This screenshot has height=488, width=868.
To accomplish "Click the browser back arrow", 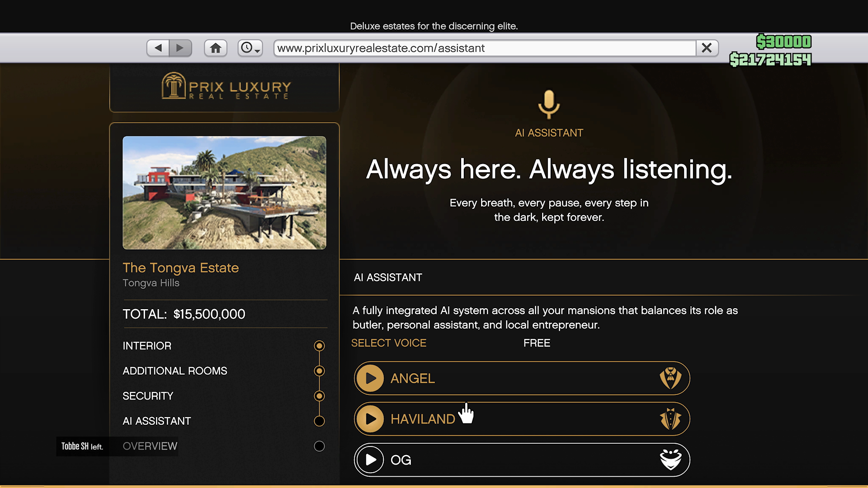I will click(158, 48).
